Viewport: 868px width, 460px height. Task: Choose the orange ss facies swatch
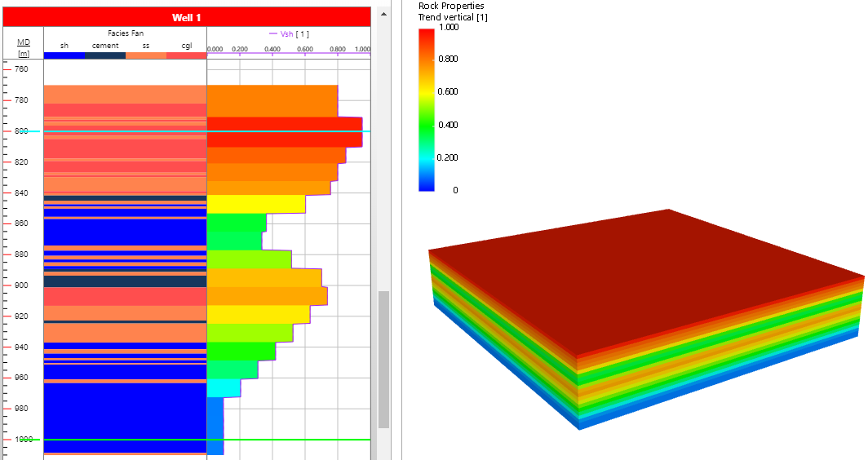145,55
